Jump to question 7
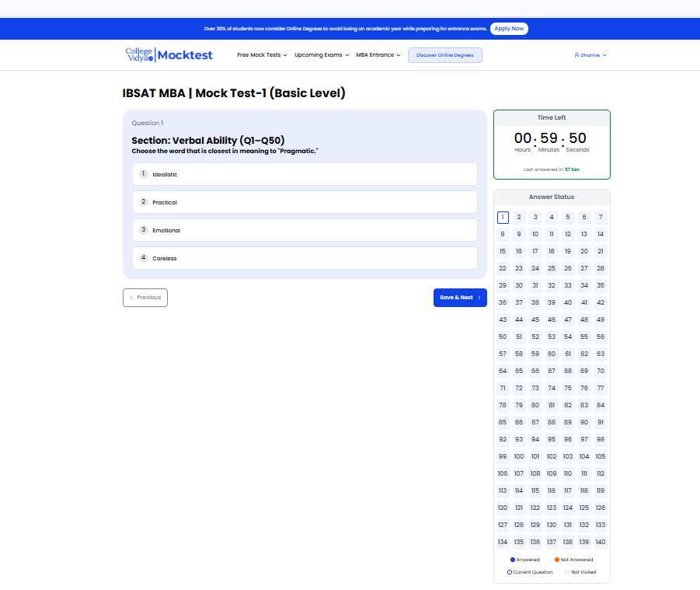The height and width of the screenshot is (590, 700). [x=601, y=218]
